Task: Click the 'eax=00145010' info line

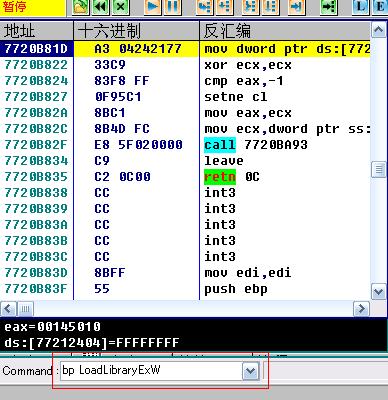Action: [x=52, y=327]
